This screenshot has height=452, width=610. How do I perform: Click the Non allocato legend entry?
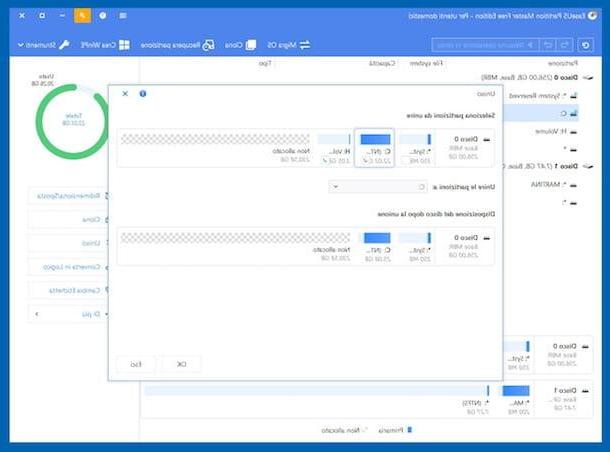[344, 430]
